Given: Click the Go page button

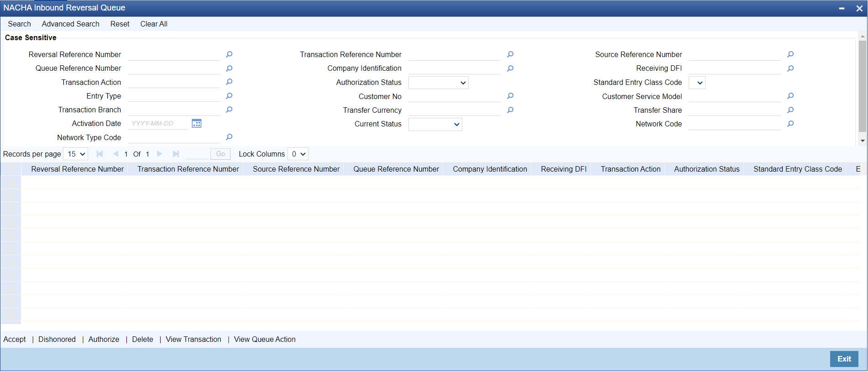Looking at the screenshot, I should tap(220, 154).
